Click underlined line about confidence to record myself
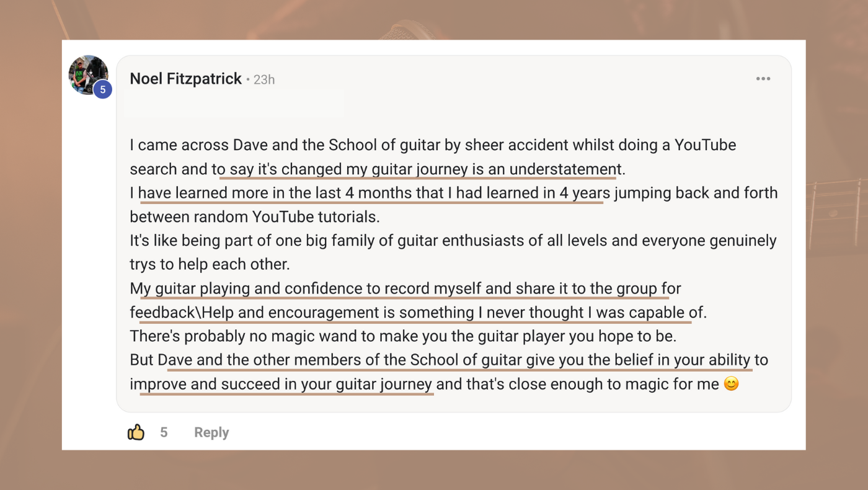868x490 pixels. click(x=405, y=289)
